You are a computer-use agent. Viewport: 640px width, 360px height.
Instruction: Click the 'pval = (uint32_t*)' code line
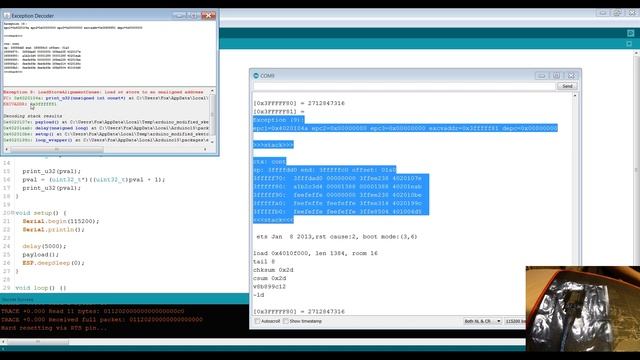(93, 179)
